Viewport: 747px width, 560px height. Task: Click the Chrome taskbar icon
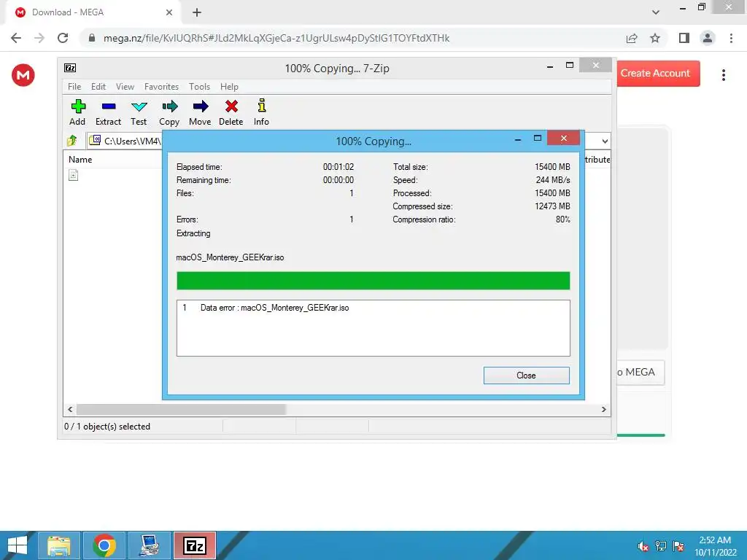pyautogui.click(x=104, y=545)
